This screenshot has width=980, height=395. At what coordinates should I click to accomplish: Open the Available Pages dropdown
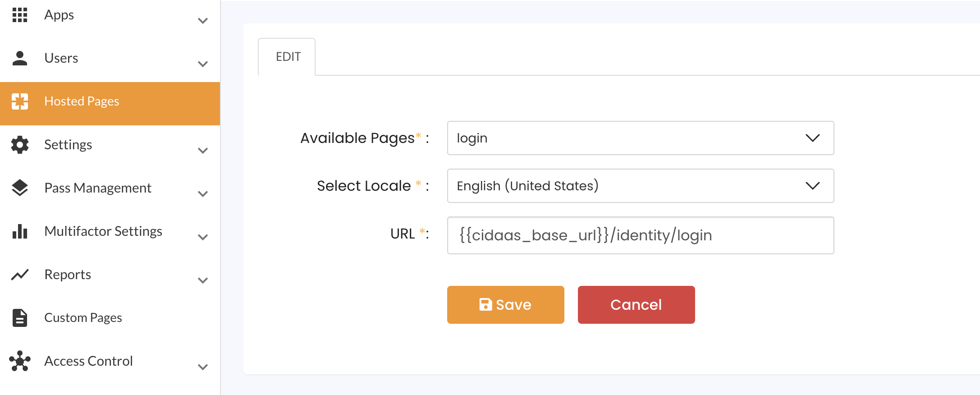coord(640,138)
